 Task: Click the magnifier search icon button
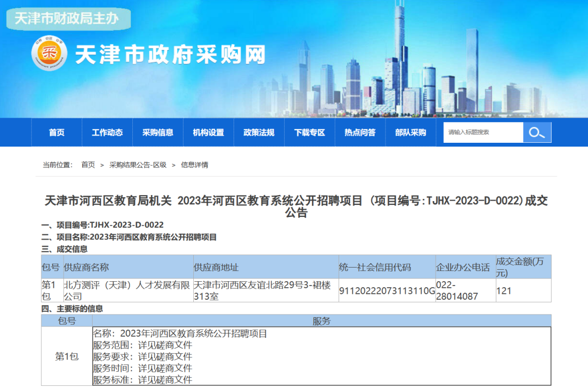[537, 132]
